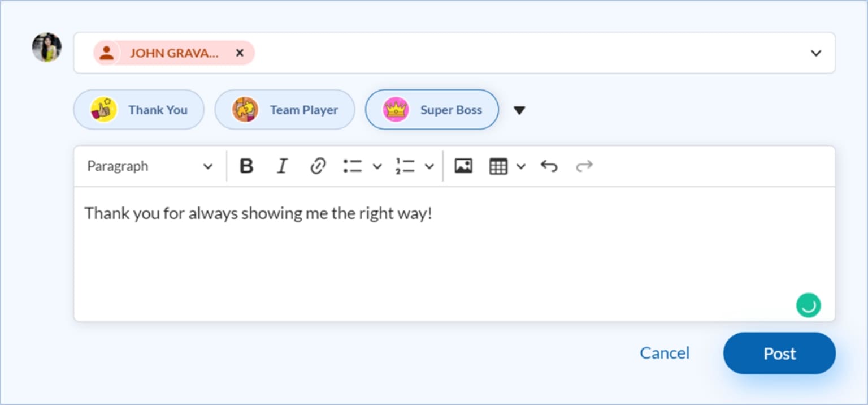Screen dimensions: 868x405
Task: Insert an image into the message
Action: point(463,166)
